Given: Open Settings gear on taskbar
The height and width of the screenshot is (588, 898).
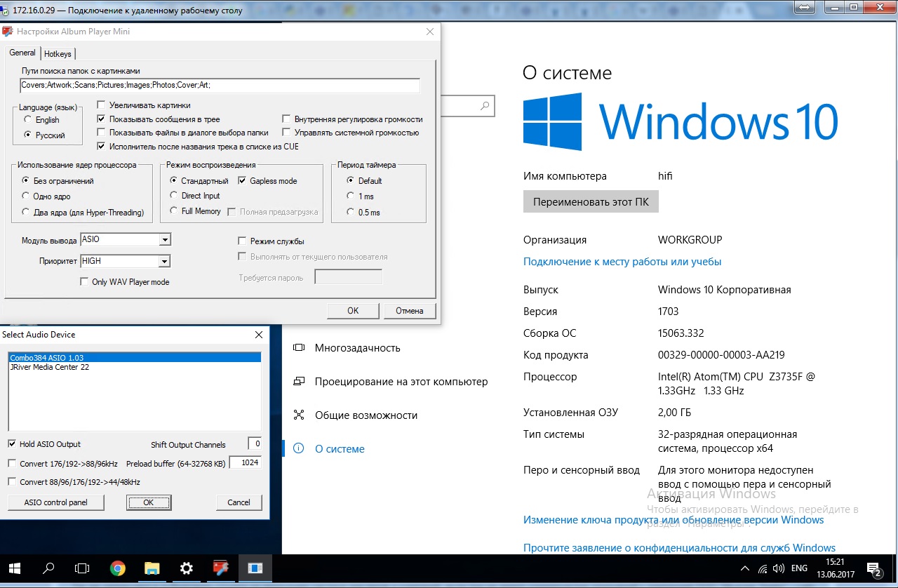Looking at the screenshot, I should (186, 568).
